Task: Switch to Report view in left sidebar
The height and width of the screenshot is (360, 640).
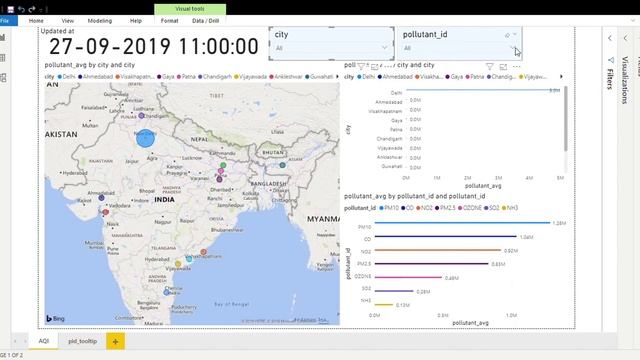Action: click(x=3, y=38)
